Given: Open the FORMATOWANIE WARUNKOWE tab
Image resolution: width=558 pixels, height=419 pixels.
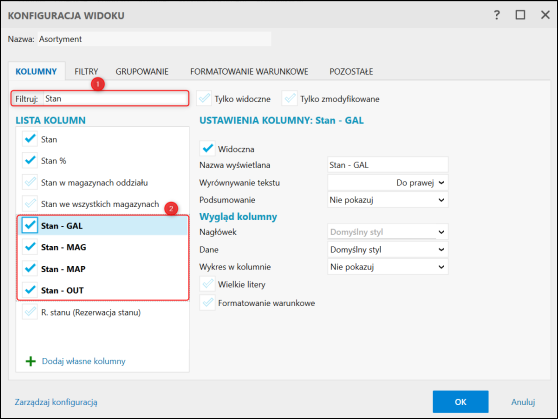Looking at the screenshot, I should click(x=249, y=72).
